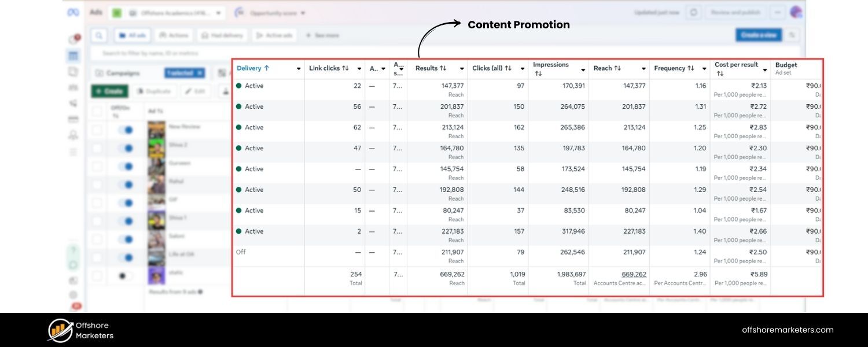This screenshot has width=868, height=347.
Task: Click the notifications icon in the left sidebar
Action: tap(73, 37)
